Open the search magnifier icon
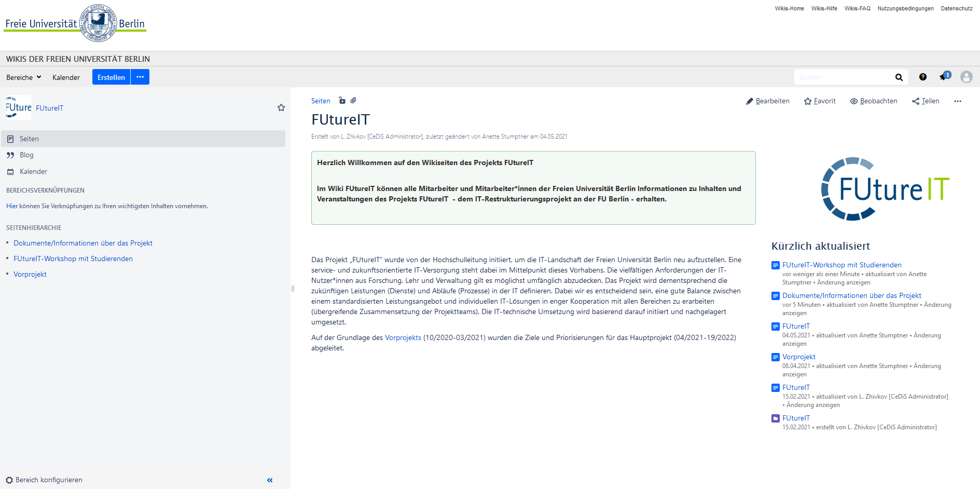980x489 pixels. tap(899, 77)
